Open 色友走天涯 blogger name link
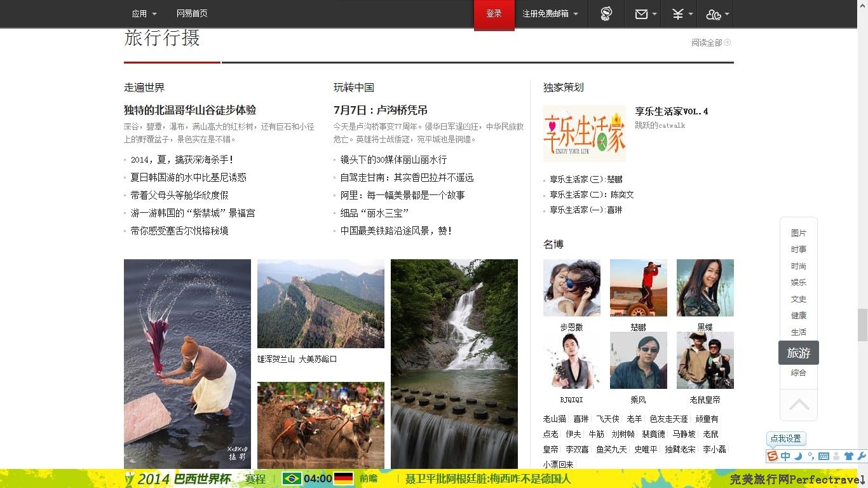The height and width of the screenshot is (488, 868). pyautogui.click(x=668, y=419)
